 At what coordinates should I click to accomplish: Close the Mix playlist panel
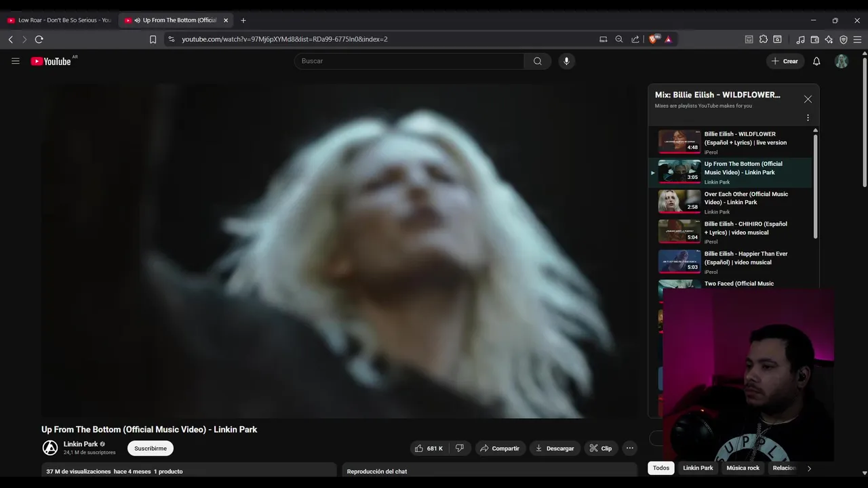pyautogui.click(x=808, y=99)
